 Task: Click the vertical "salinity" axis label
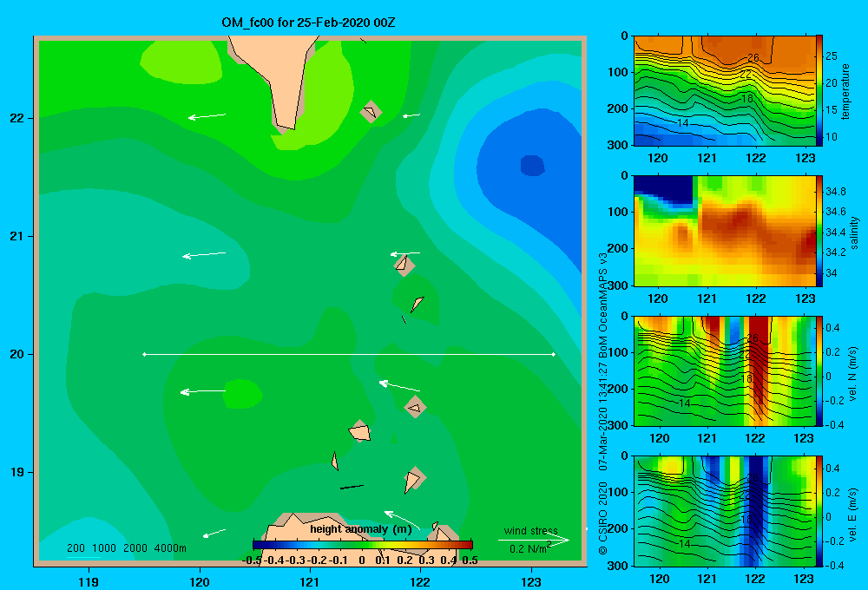854,233
